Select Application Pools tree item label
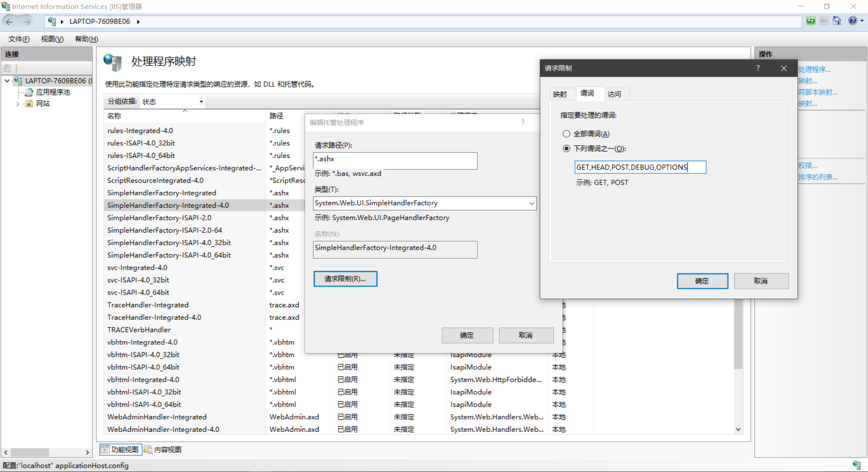868x472 pixels. point(53,92)
